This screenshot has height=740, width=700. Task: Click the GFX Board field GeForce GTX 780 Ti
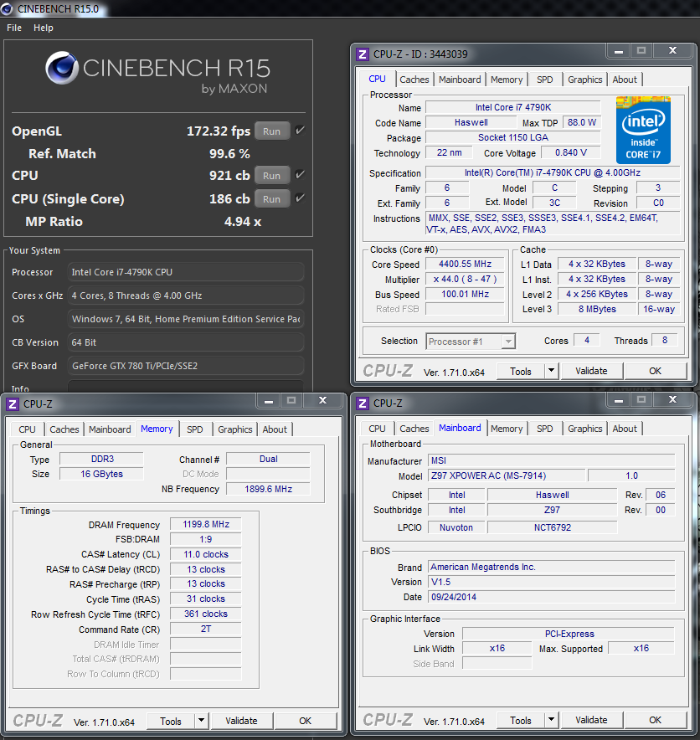[186, 366]
